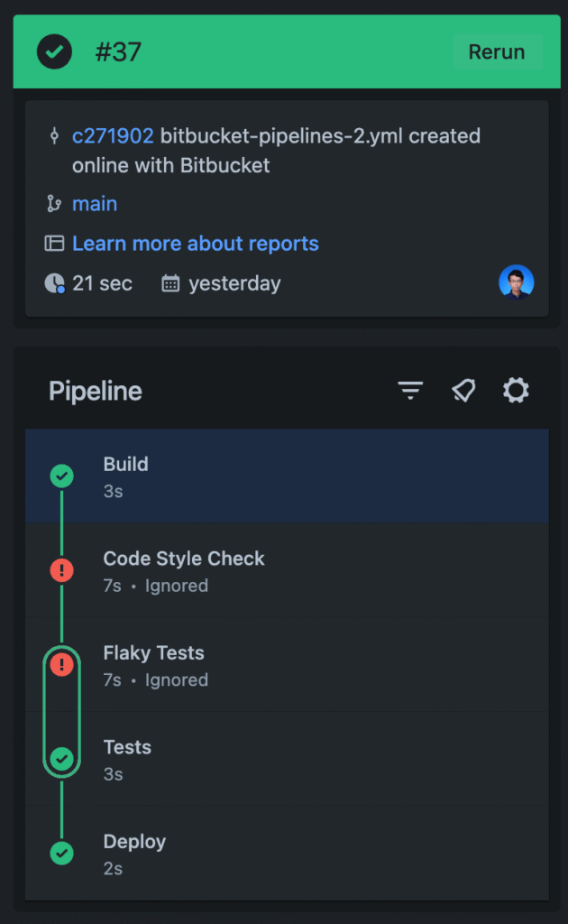
Task: Open Learn more about reports link
Action: click(195, 244)
